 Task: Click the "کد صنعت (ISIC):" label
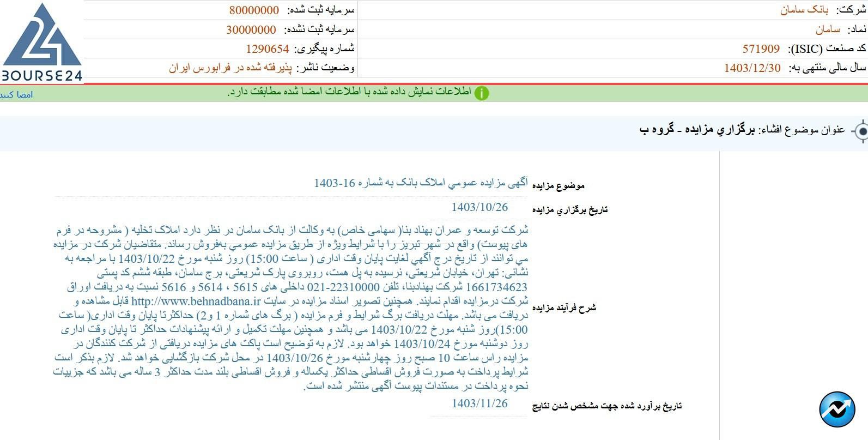(x=827, y=49)
